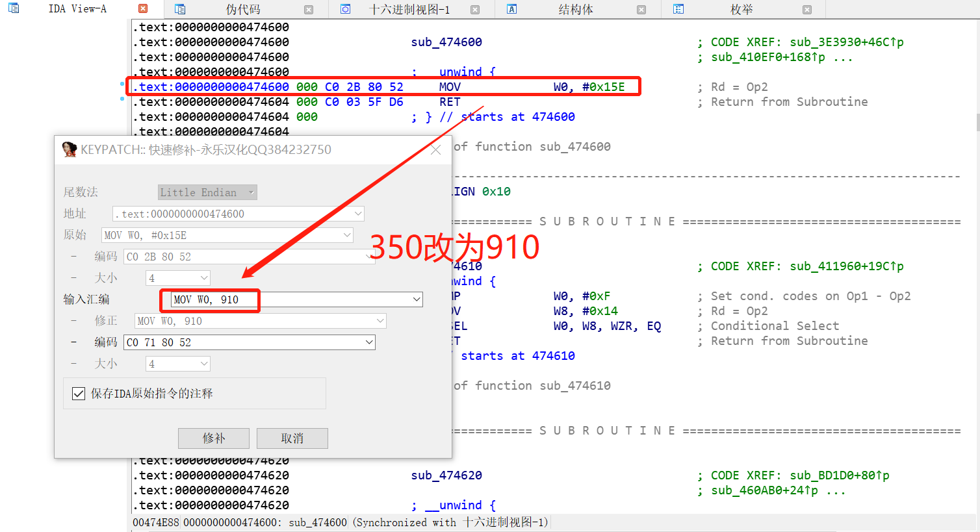Close the KEYPATCH dialog
Image resolution: width=980 pixels, height=532 pixels.
coord(436,149)
